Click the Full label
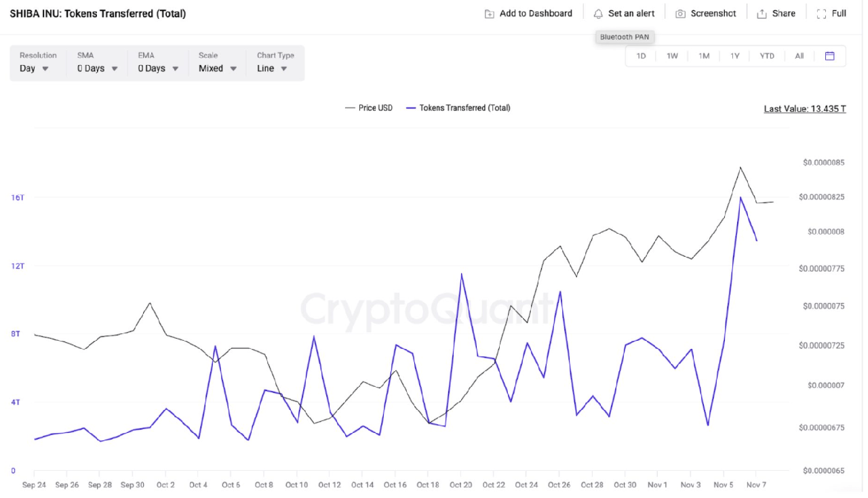This screenshot has width=868, height=498. pos(839,14)
